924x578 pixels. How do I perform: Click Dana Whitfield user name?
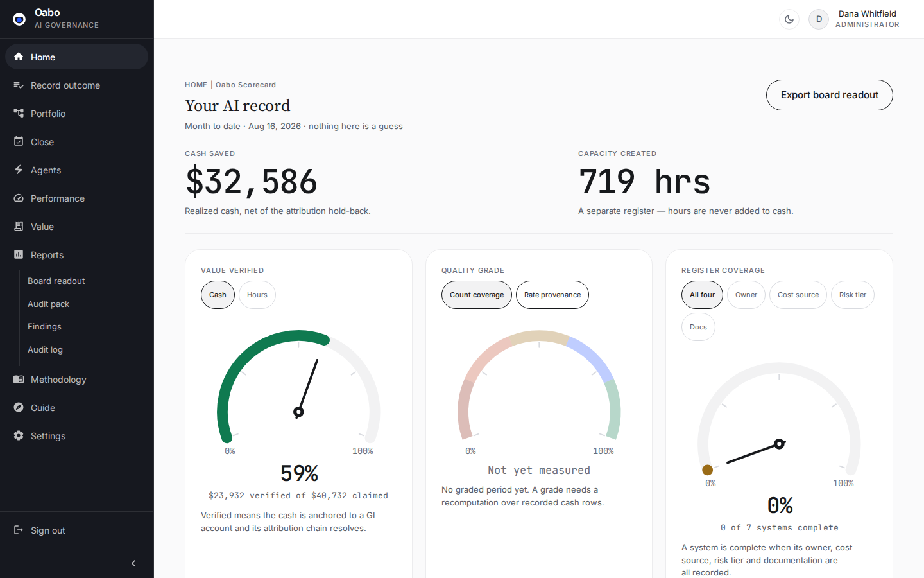pyautogui.click(x=868, y=13)
